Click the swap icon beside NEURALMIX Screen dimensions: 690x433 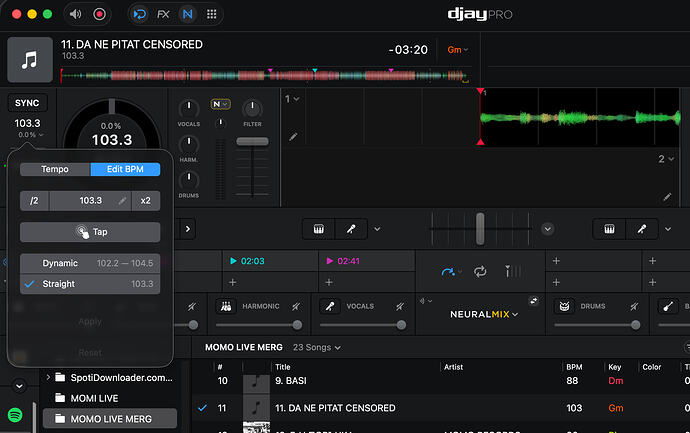pyautogui.click(x=534, y=301)
